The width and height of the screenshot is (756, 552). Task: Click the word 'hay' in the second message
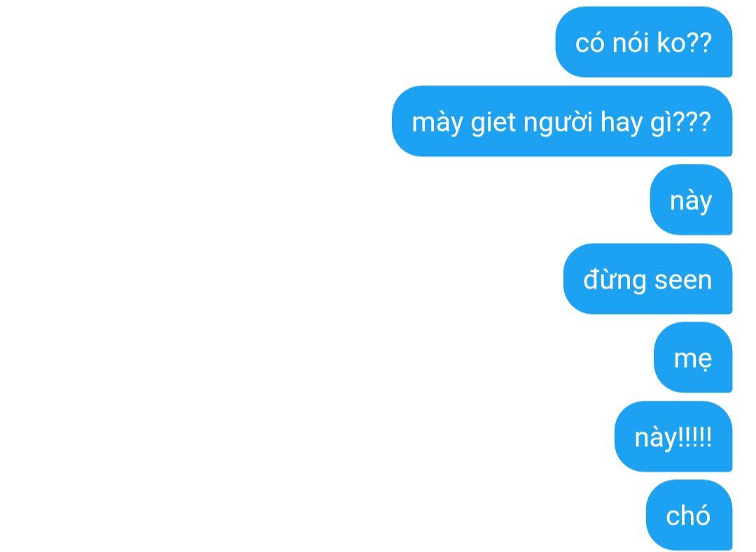tap(622, 123)
